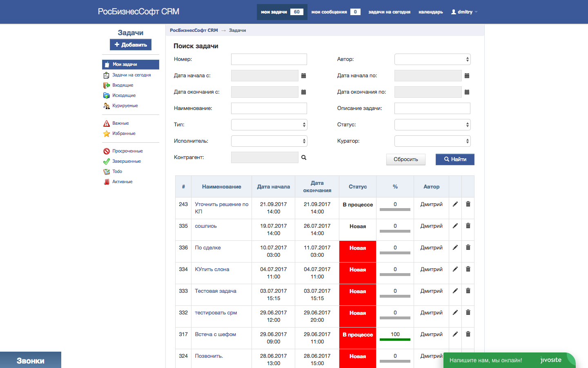Image resolution: width=588 pixels, height=368 pixels.
Task: Edit task 243 using the pencil icon
Action: coord(455,204)
